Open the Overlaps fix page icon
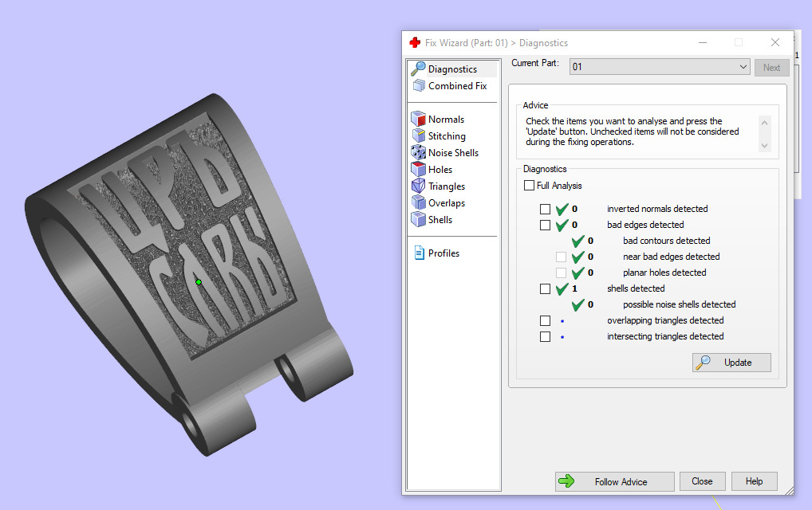This screenshot has height=510, width=812. 419,202
